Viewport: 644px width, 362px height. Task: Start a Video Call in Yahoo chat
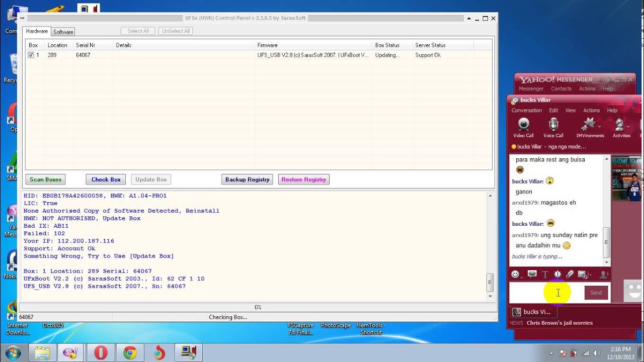[523, 128]
